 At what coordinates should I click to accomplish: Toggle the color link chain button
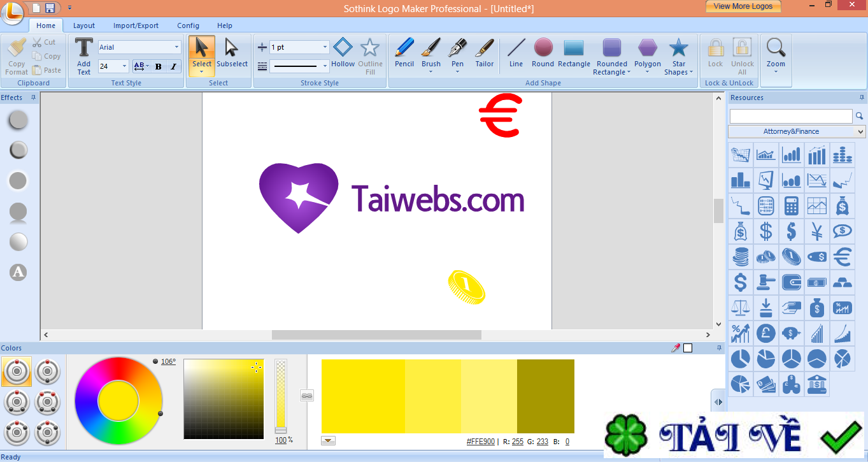(306, 396)
